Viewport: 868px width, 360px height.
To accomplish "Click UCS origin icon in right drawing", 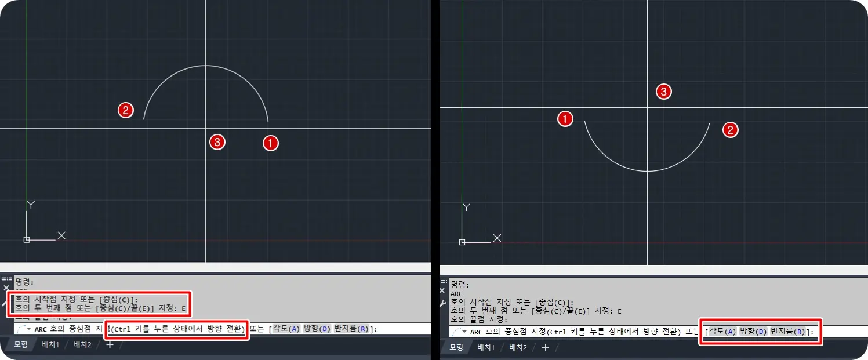I will tap(462, 242).
